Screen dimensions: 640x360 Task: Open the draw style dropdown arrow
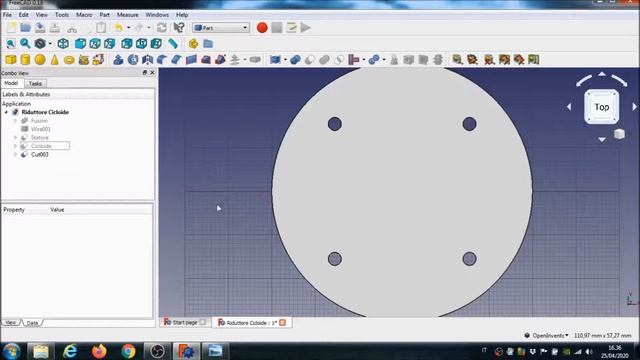[50, 44]
